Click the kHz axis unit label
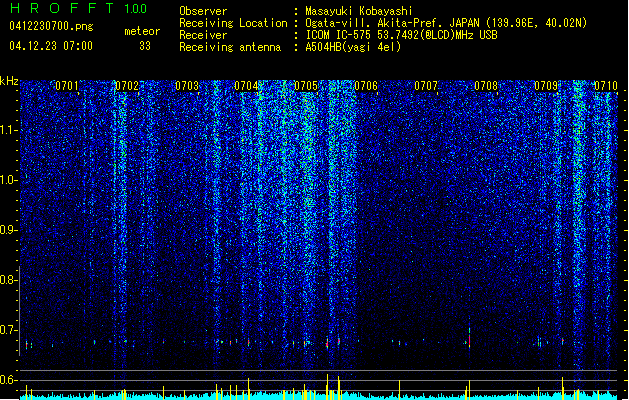The width and height of the screenshot is (629, 400). (9, 81)
